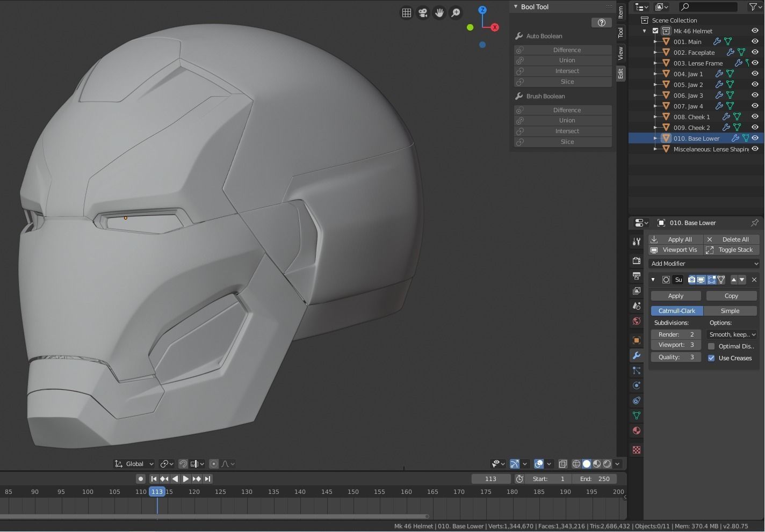Enable wireframe shading mode
This screenshot has height=532, width=765.
pos(576,464)
